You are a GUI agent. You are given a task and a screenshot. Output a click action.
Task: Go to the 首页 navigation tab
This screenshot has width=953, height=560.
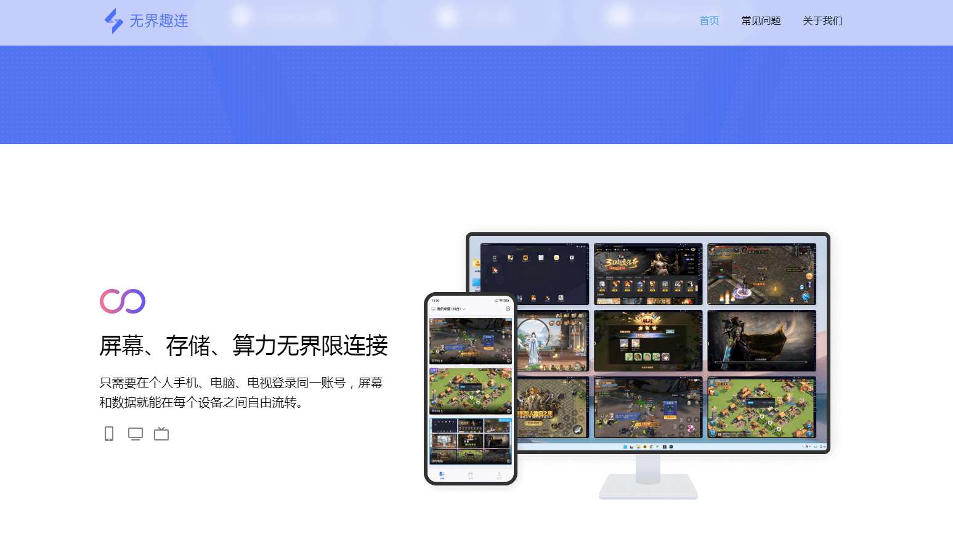tap(709, 21)
